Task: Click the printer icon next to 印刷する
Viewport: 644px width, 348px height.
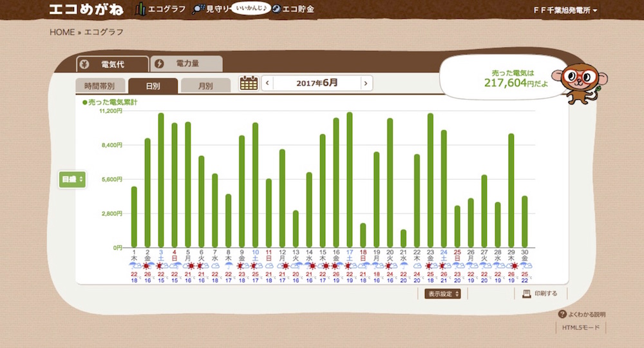Action: pyautogui.click(x=526, y=293)
